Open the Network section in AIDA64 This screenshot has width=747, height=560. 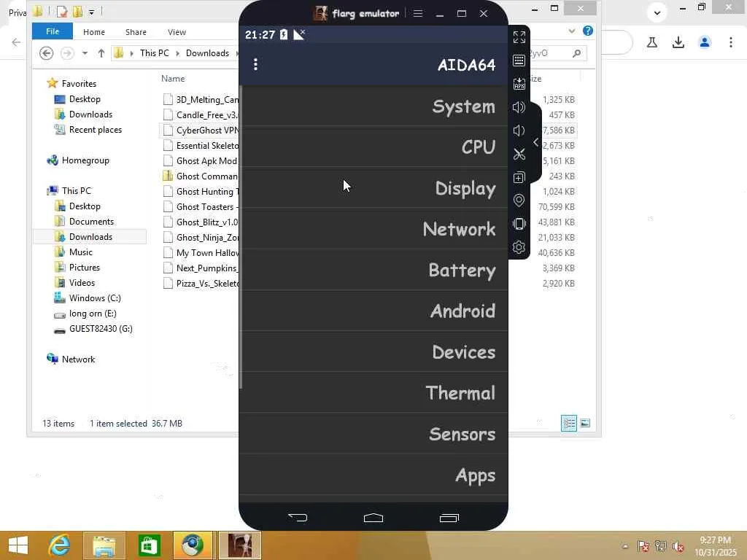(x=374, y=228)
